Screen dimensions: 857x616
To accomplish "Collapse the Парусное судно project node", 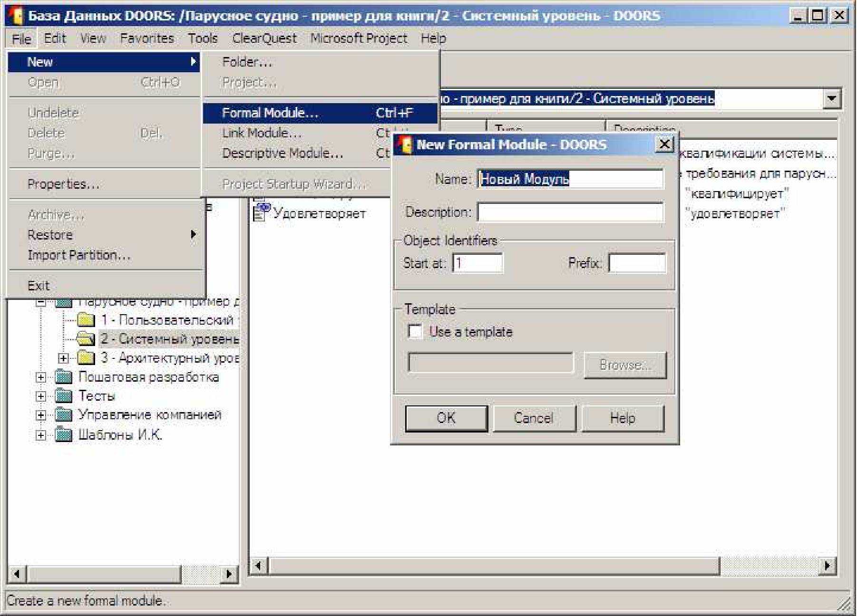I will pyautogui.click(x=41, y=302).
